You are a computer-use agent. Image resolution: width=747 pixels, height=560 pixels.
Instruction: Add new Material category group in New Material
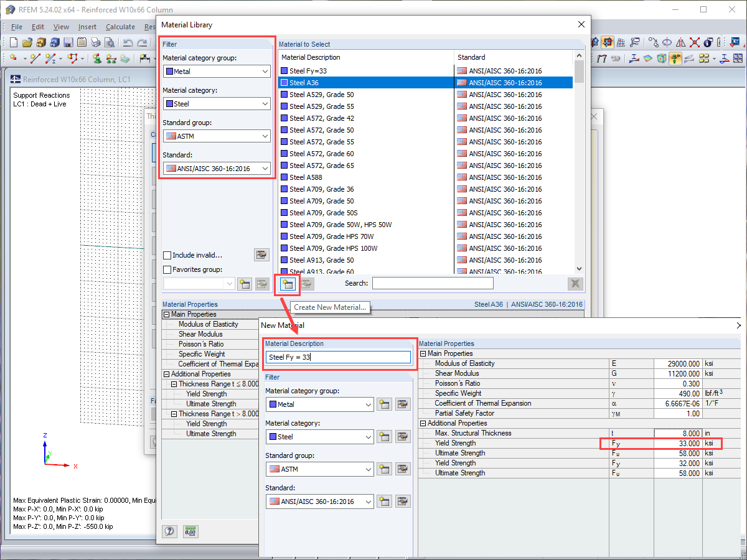click(385, 404)
